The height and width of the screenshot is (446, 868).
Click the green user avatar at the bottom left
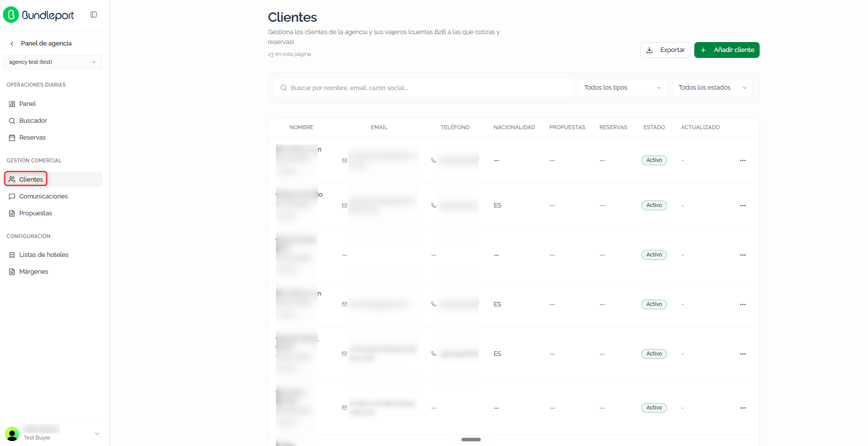pos(12,434)
